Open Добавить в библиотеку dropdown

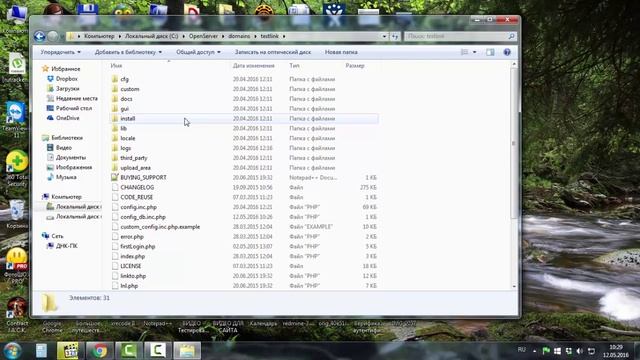128,52
